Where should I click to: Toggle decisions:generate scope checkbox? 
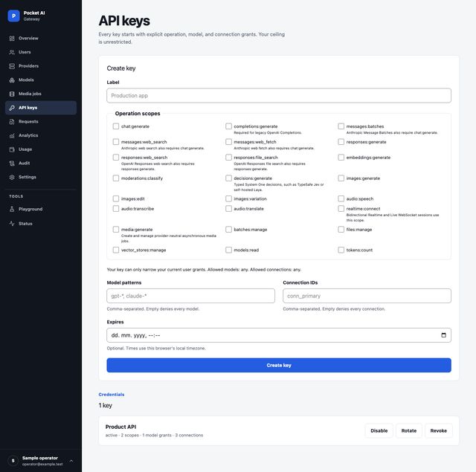click(x=228, y=178)
